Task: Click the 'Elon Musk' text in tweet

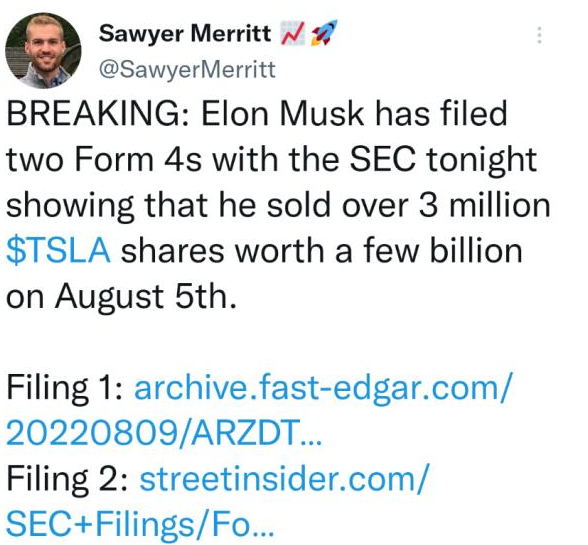Action: (282, 113)
